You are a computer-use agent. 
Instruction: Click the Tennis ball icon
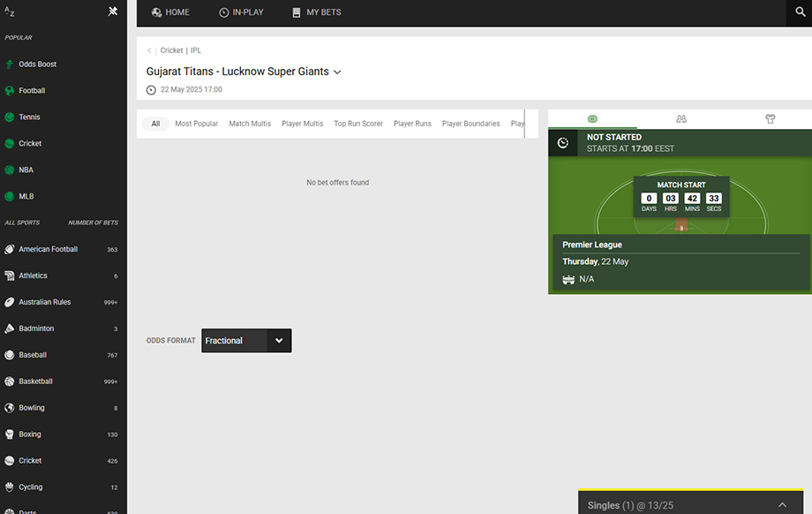tap(10, 117)
